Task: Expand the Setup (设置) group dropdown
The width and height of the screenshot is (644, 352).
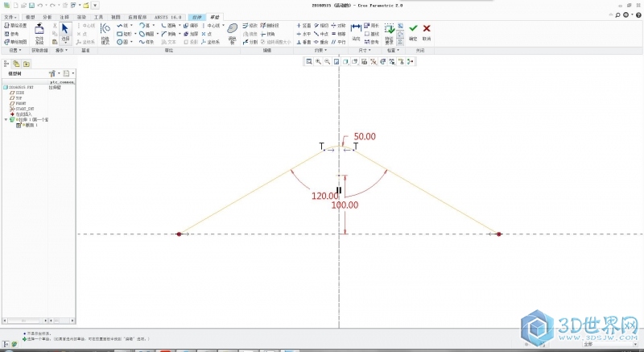Action: coord(15,51)
